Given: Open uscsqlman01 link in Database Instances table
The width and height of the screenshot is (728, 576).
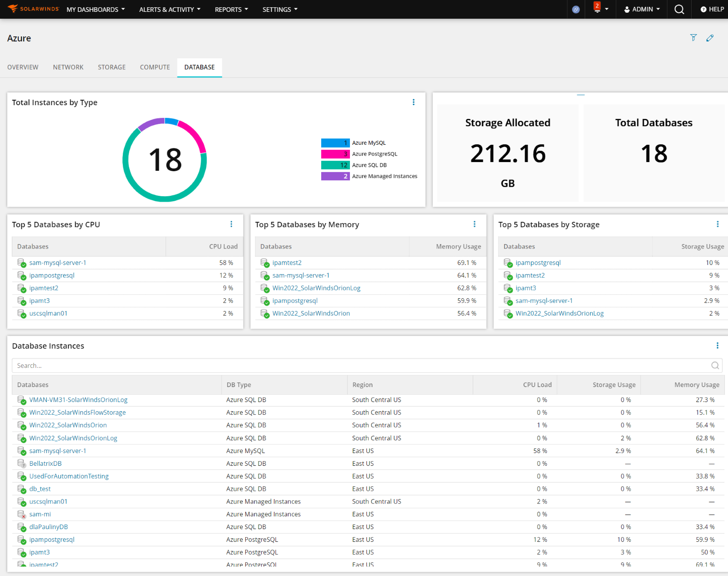Looking at the screenshot, I should tap(48, 501).
